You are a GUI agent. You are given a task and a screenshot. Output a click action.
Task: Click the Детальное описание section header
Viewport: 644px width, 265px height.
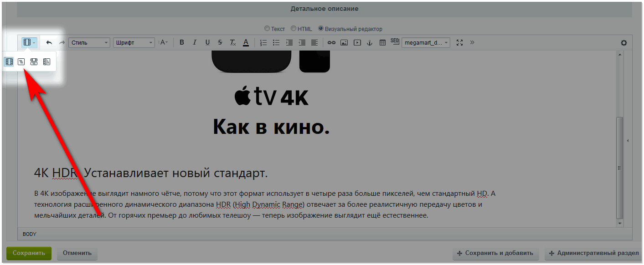(x=325, y=9)
